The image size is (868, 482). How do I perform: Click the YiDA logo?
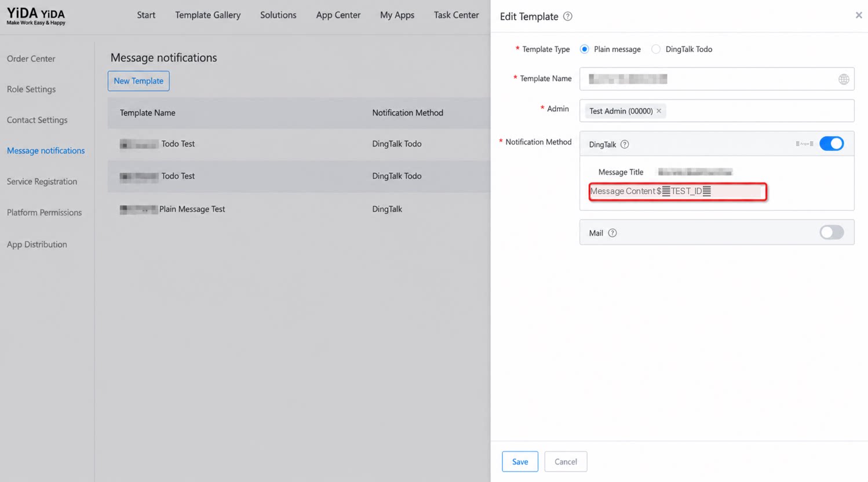click(x=36, y=16)
